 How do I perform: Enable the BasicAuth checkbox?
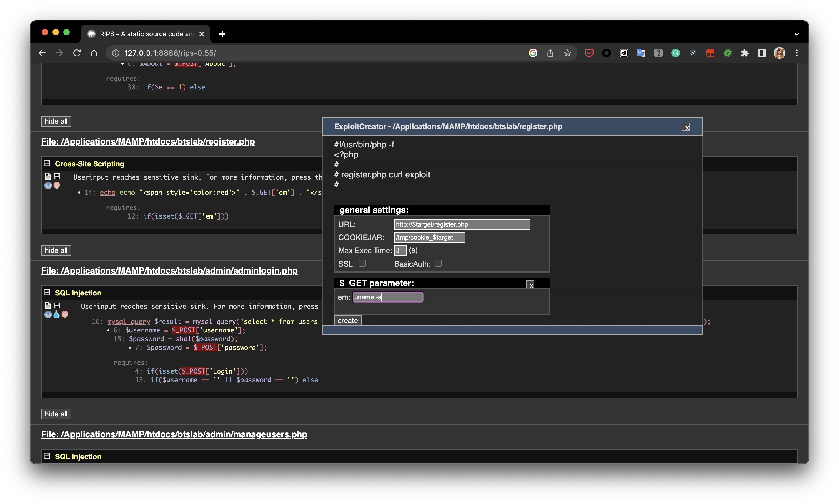click(x=438, y=263)
